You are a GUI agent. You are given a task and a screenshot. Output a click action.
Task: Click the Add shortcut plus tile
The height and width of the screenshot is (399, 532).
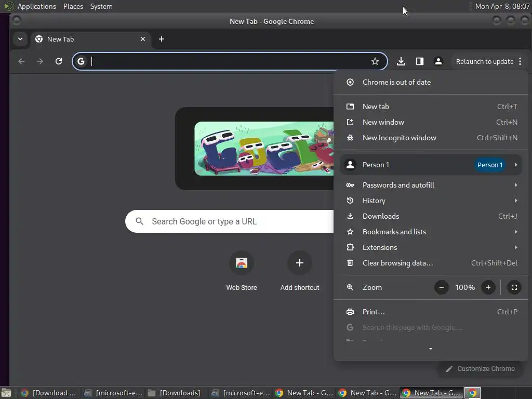click(x=300, y=263)
